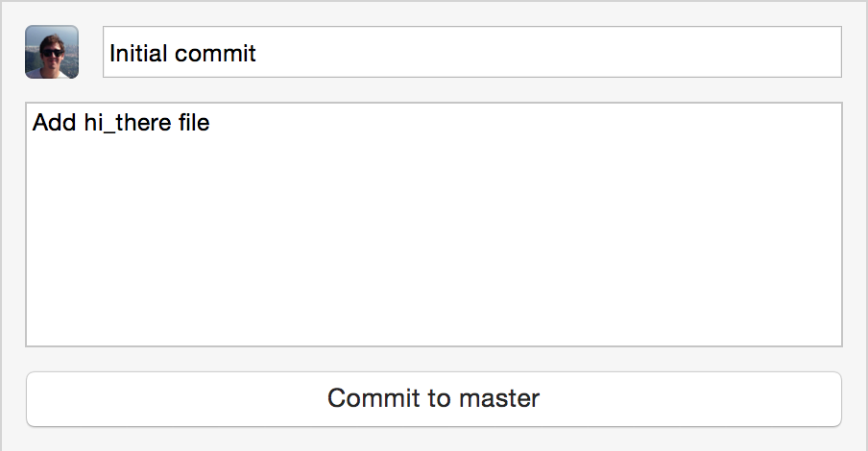The height and width of the screenshot is (451, 868).
Task: Focus the commit summary field
Action: [471, 52]
